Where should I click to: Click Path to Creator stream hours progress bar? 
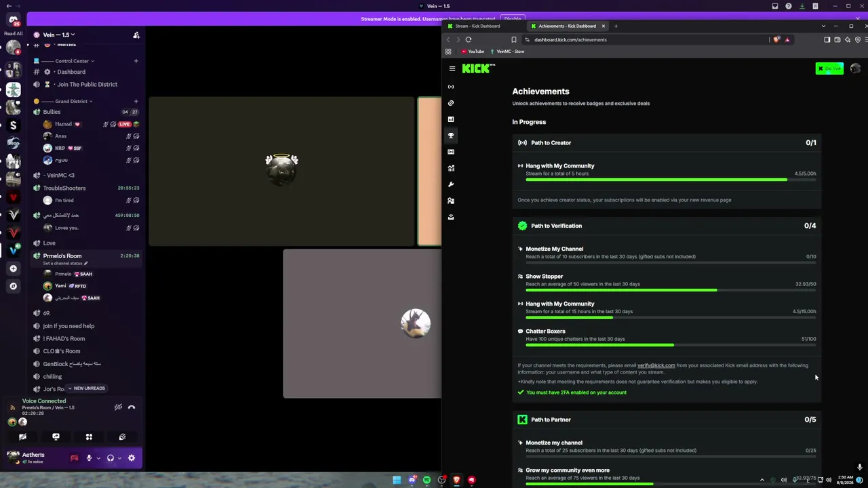click(671, 180)
